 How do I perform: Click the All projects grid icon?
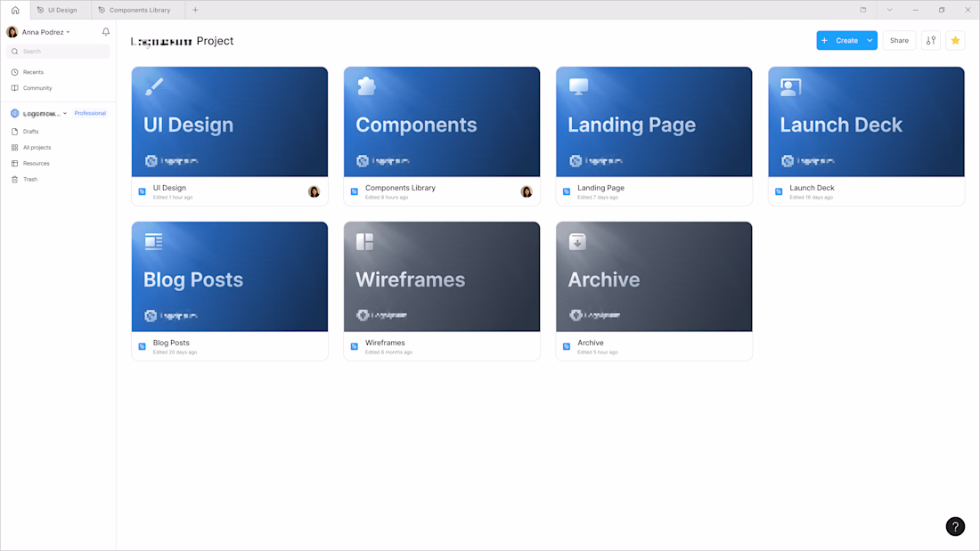point(15,148)
